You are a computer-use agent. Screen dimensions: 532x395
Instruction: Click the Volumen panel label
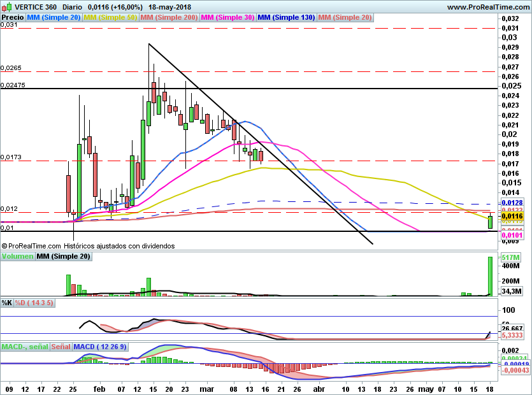(x=17, y=256)
